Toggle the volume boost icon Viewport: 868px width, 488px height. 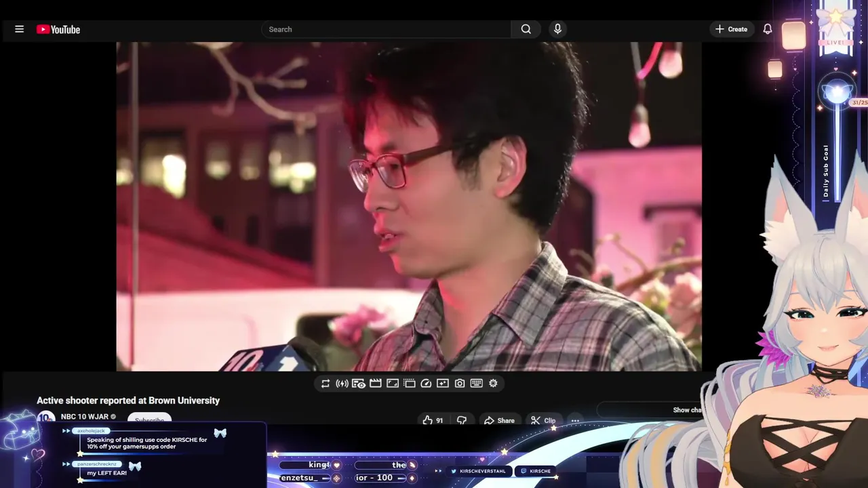point(342,384)
